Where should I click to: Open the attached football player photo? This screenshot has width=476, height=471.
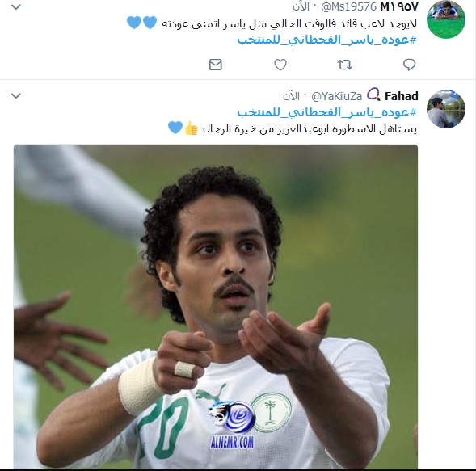tap(216, 306)
